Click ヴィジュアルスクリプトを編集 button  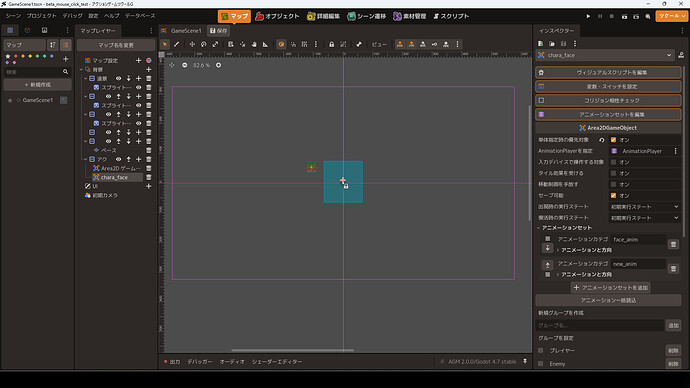(x=609, y=73)
